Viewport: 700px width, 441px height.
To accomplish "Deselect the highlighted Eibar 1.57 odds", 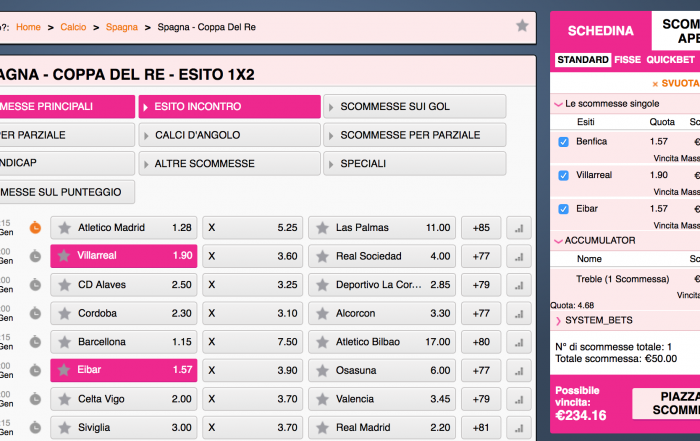I will [x=124, y=370].
